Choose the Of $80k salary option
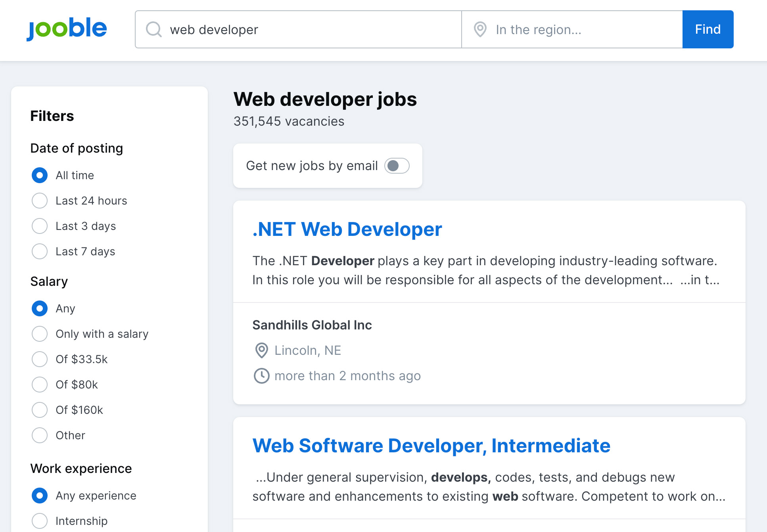Viewport: 767px width, 532px height. coord(40,385)
